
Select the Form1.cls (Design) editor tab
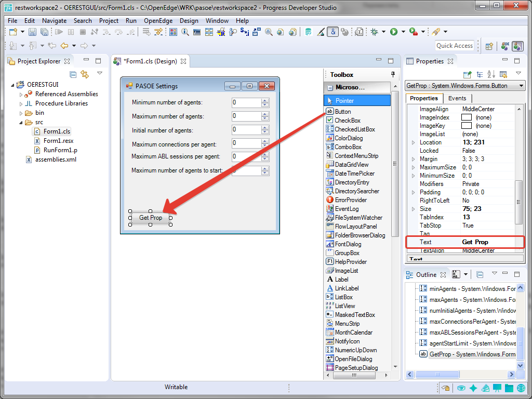[150, 61]
